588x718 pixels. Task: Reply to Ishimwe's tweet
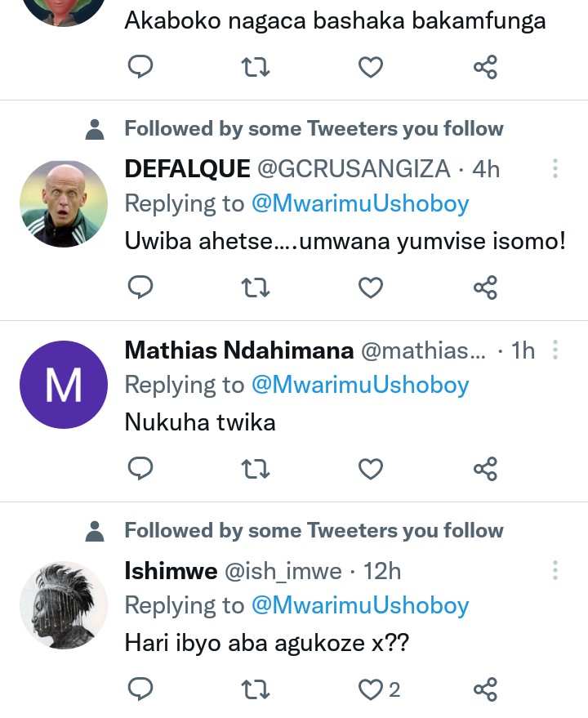[142, 690]
